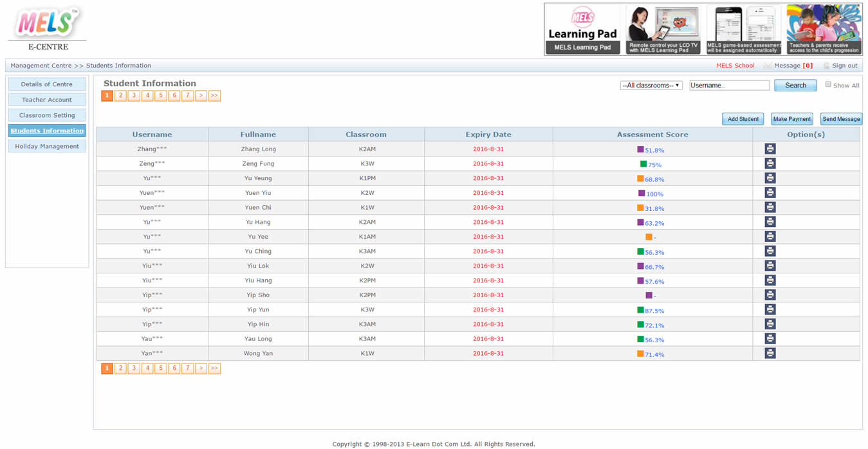Click the purple swatch for Zhang Long's score

(x=640, y=149)
